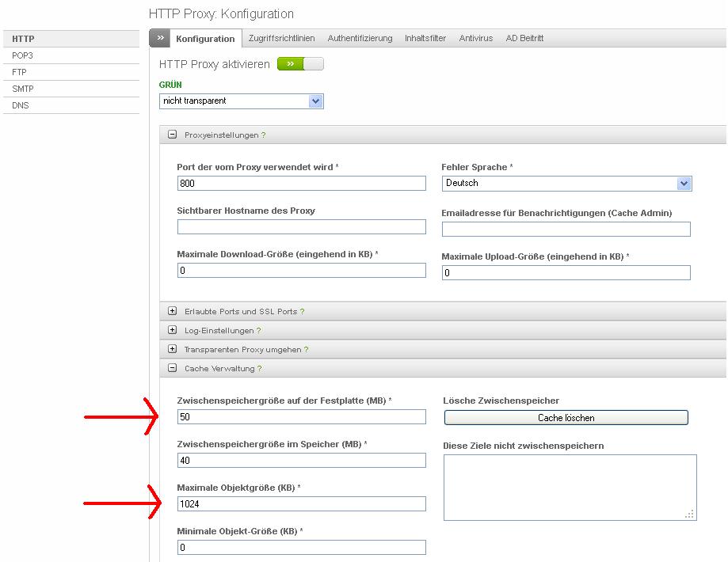Viewport: 728px width, 562px height.
Task: Expand the Erlaubte Ports und SSL Ports section
Action: click(x=173, y=311)
